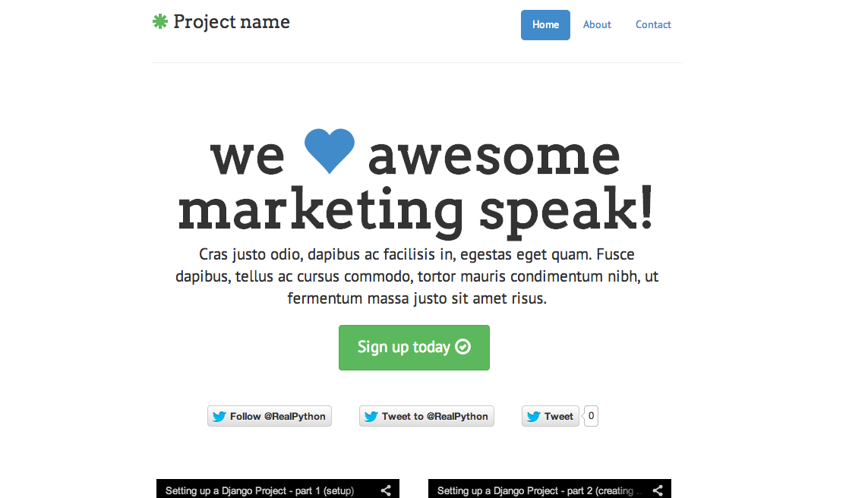Open the Django Project part 1 video title
Screen dimensions: 868x498
pyautogui.click(x=260, y=491)
